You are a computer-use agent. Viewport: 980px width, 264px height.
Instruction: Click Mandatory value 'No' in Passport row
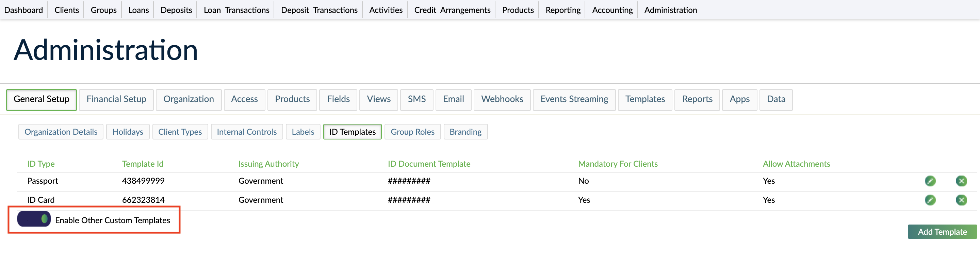coord(583,181)
